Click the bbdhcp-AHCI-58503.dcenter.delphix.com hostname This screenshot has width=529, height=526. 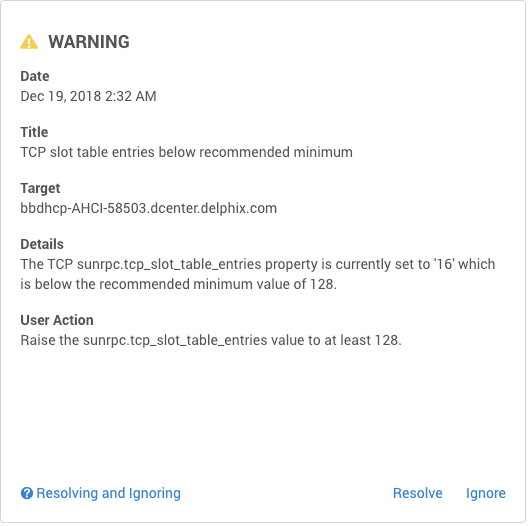[149, 208]
